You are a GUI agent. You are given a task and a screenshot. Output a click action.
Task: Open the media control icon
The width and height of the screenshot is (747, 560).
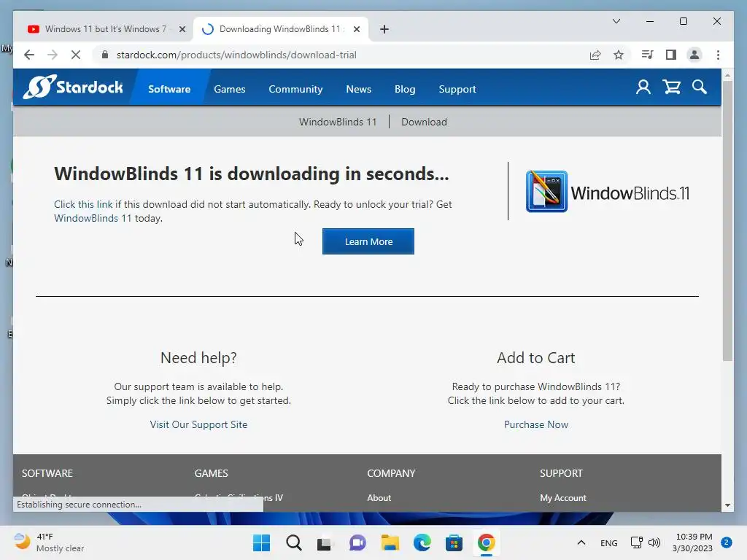(647, 55)
